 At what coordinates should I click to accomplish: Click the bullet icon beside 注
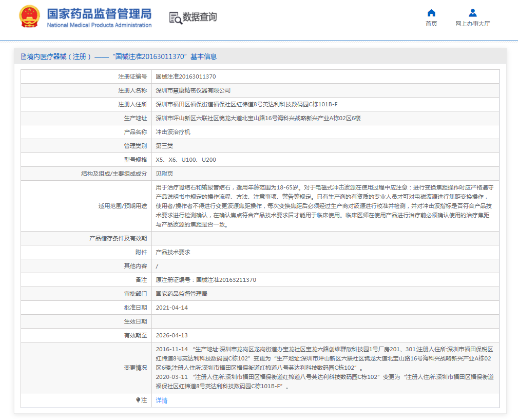[x=138, y=399]
